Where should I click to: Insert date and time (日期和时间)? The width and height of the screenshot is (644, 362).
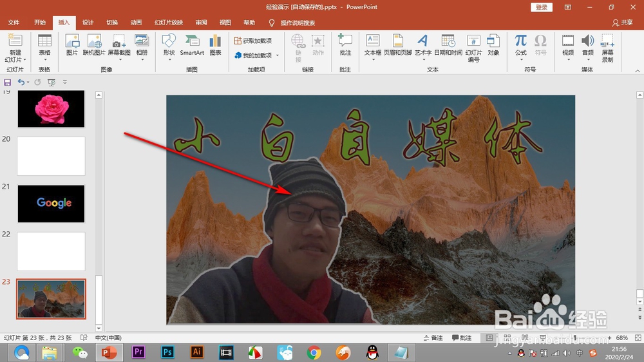click(x=448, y=45)
